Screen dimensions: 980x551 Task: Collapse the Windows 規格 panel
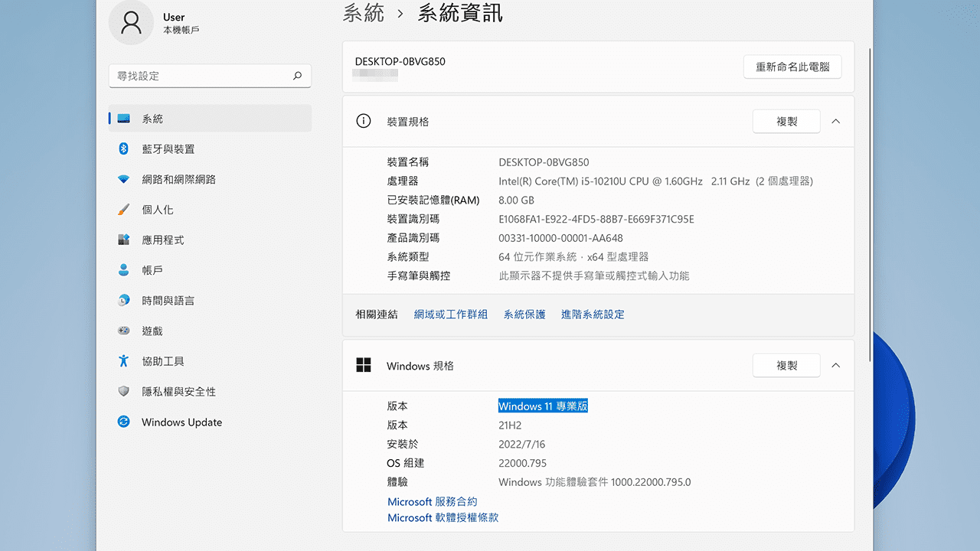(x=835, y=365)
